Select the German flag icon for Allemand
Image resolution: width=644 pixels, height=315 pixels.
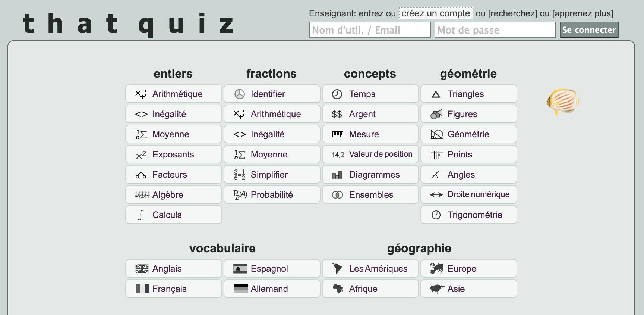(240, 289)
